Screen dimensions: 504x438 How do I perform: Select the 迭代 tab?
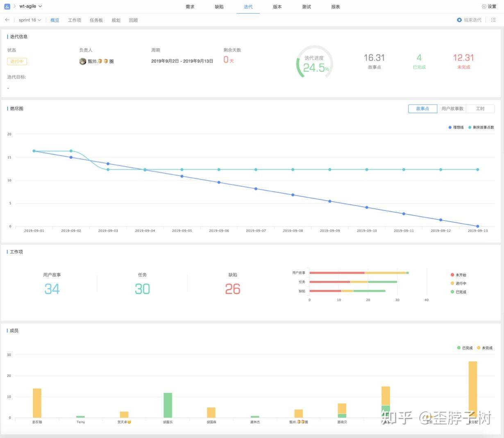pos(248,7)
